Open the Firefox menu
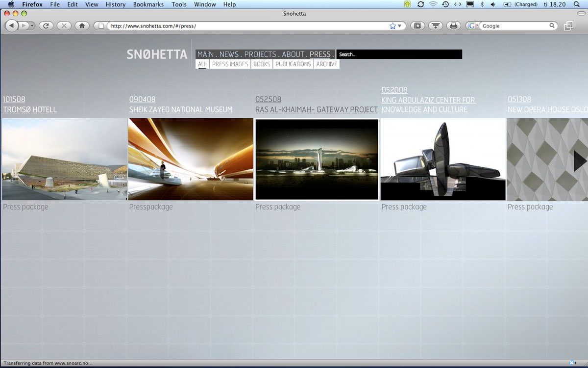The image size is (588, 368). [x=32, y=4]
